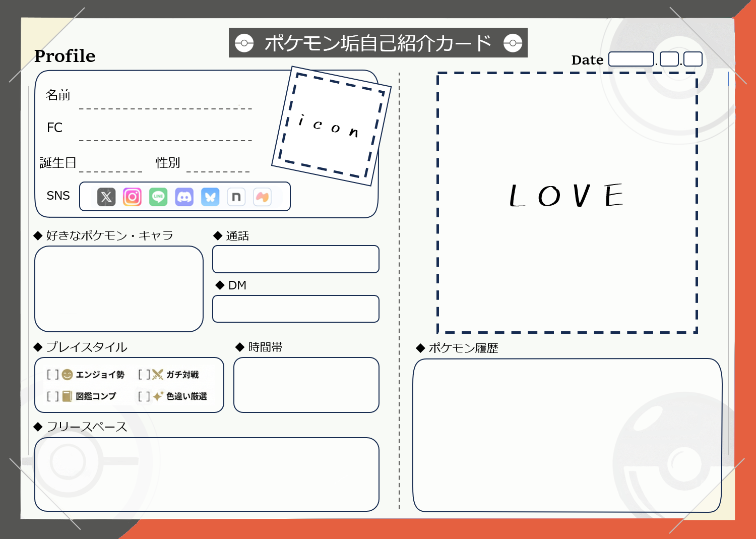Image resolution: width=756 pixels, height=539 pixels.
Task: Click the icon attachment frame
Action: [331, 123]
